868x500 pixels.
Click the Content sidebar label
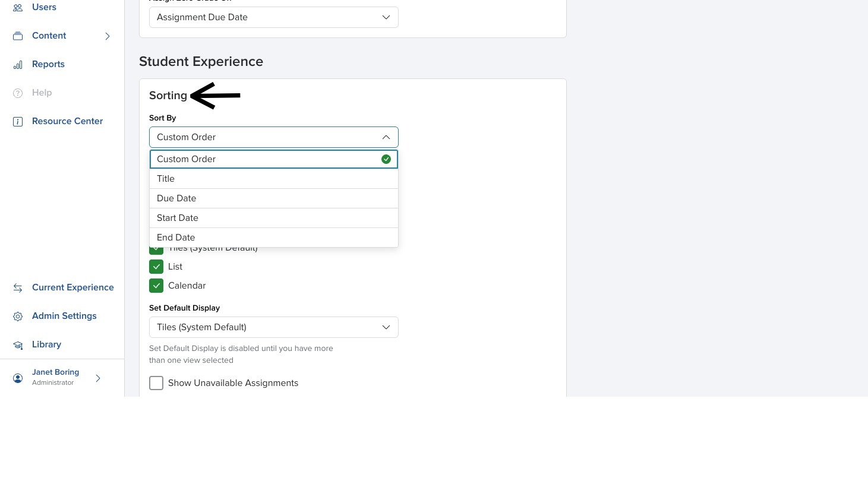pyautogui.click(x=49, y=36)
